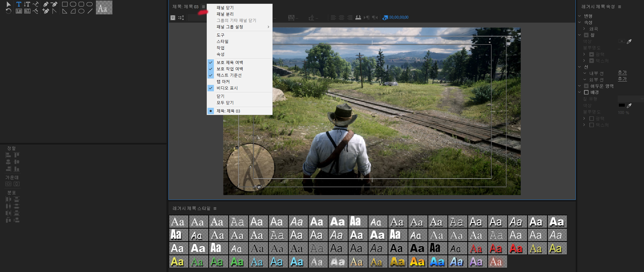This screenshot has height=272, width=644.
Task: Click the leading adjustment icon
Action: (x=311, y=18)
